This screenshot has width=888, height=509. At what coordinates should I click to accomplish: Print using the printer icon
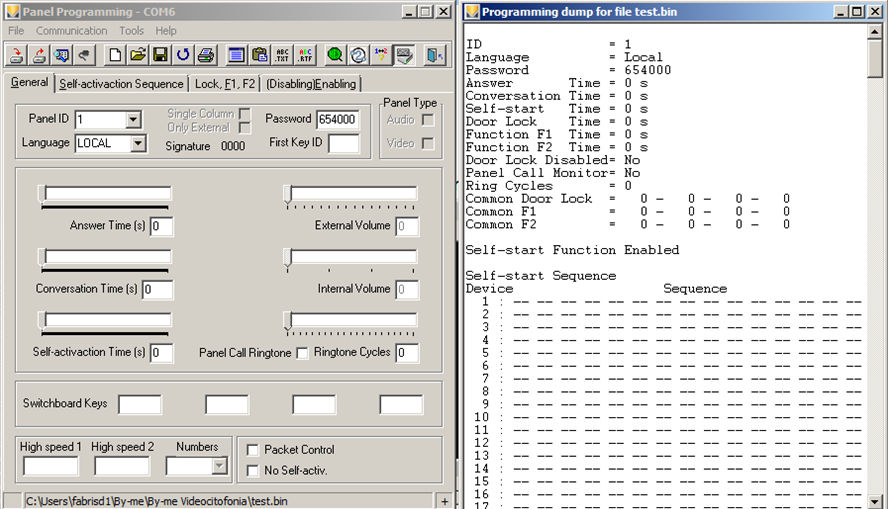click(206, 55)
